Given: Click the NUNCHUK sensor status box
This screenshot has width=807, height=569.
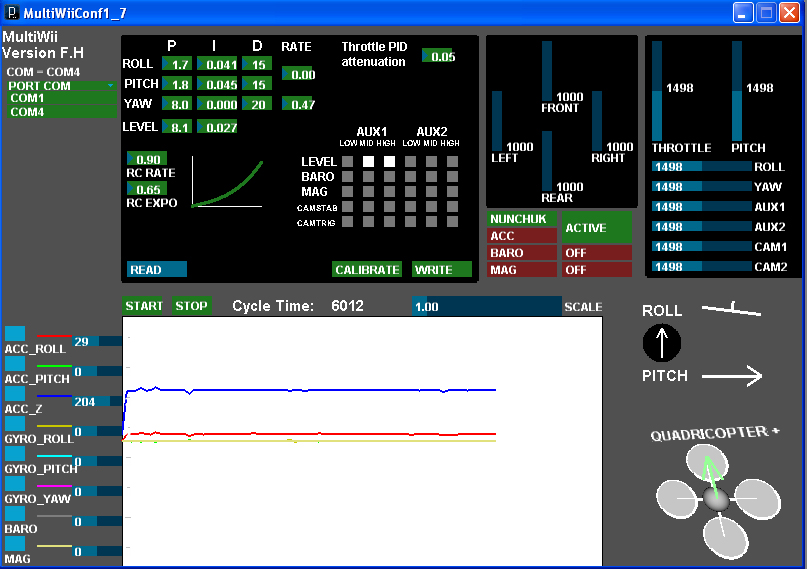Looking at the screenshot, I should coord(522,219).
